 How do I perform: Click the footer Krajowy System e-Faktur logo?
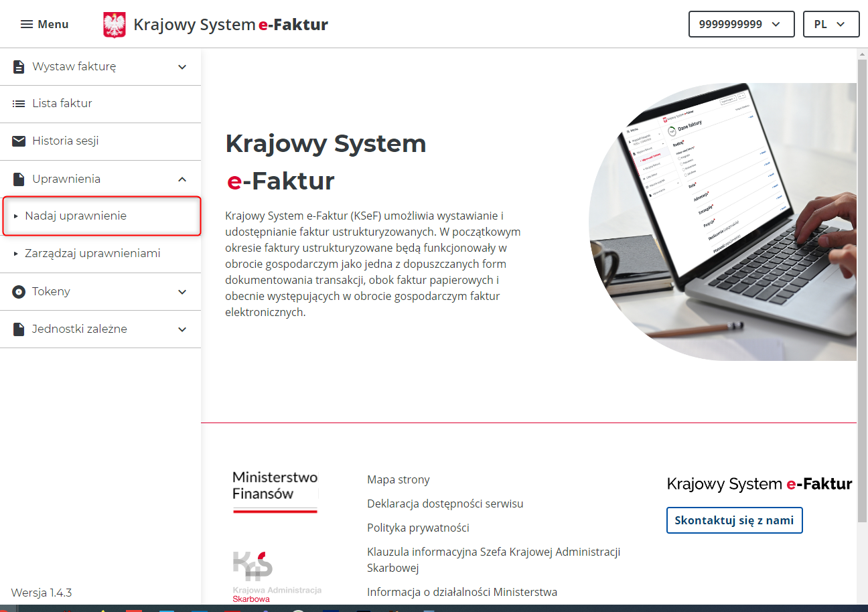759,484
